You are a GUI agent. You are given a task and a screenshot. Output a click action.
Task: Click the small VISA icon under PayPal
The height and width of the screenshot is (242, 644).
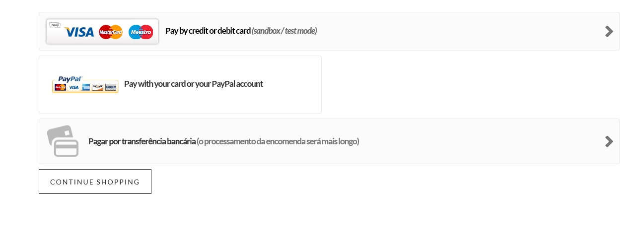[73, 87]
